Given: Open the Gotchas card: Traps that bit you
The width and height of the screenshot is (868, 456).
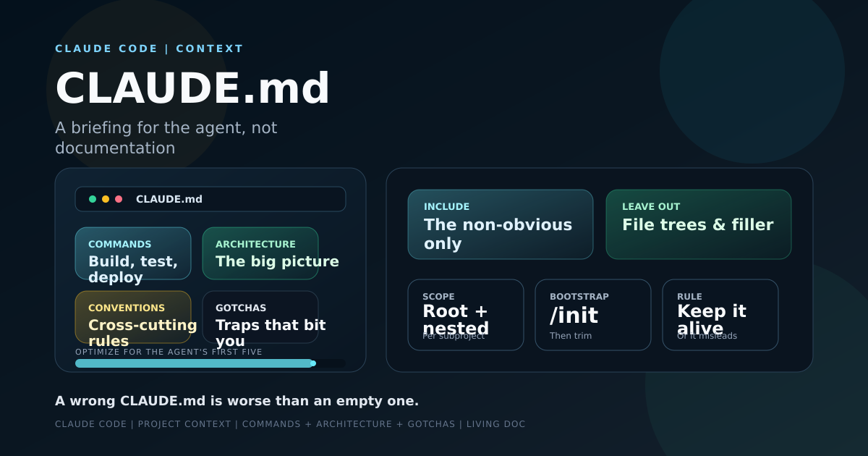Looking at the screenshot, I should [260, 317].
